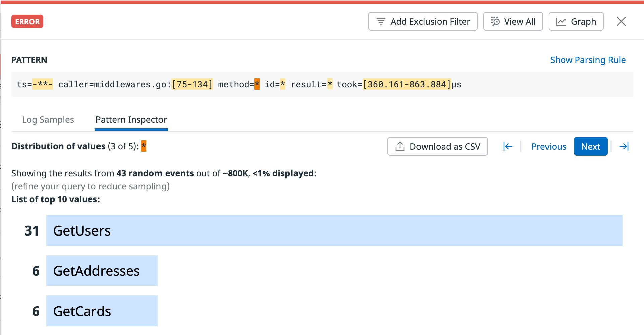This screenshot has width=644, height=335.
Task: Click the GetCards value bar
Action: click(102, 311)
